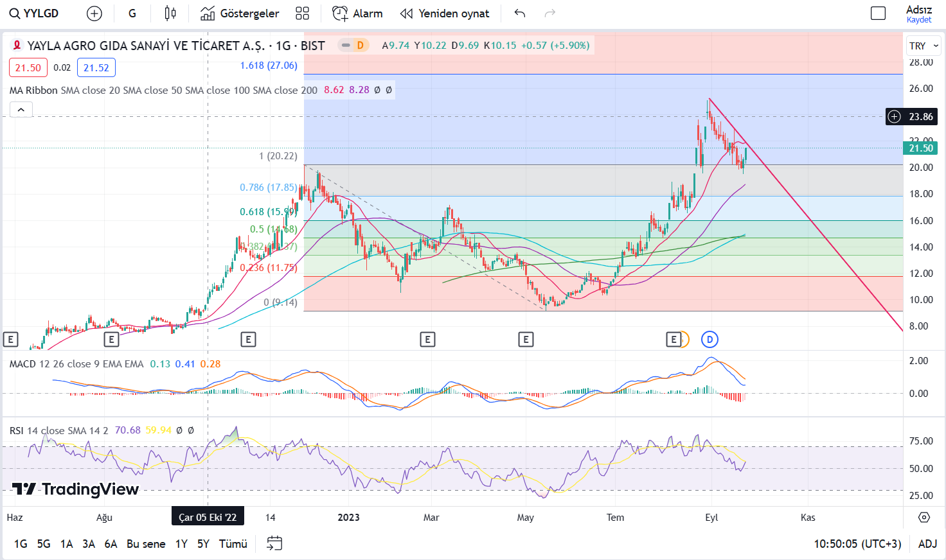Open the go-to-date calendar icon
This screenshot has width=946, height=560.
coord(274,544)
